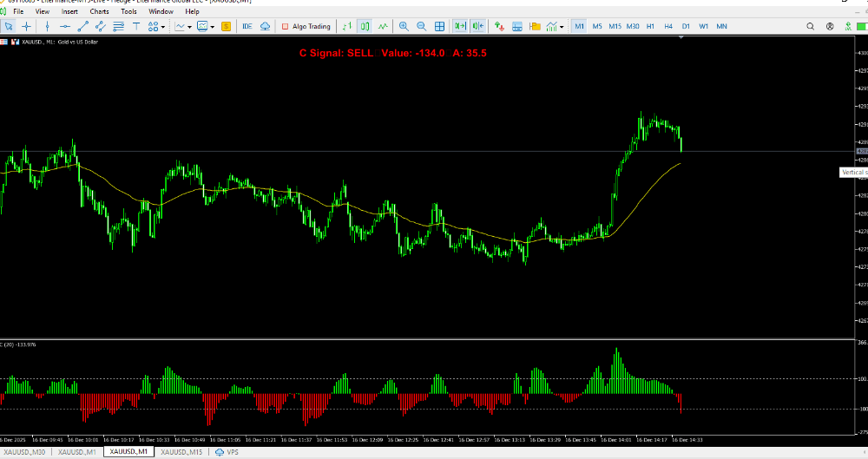
Task: Expand the shapes objects dropdown
Action: [163, 27]
